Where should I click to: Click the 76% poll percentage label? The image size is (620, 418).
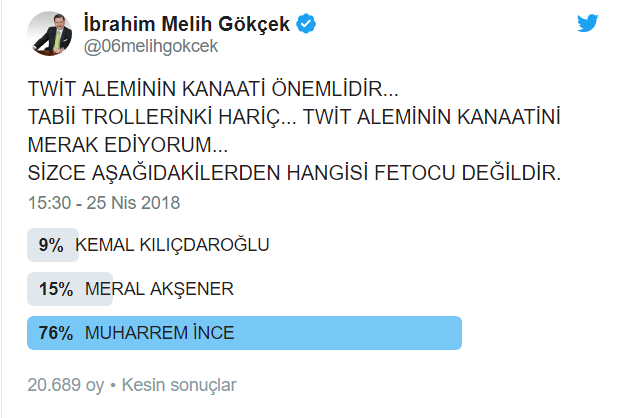pyautogui.click(x=56, y=334)
